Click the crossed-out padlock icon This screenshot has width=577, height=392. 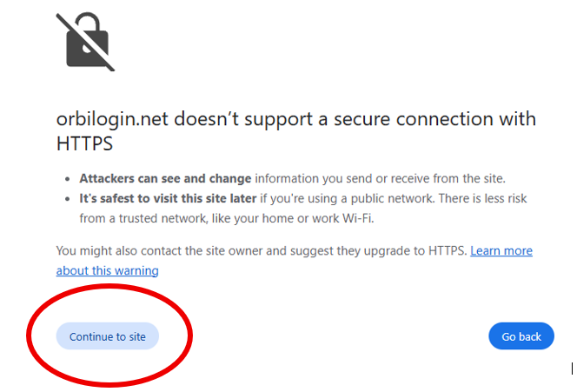coord(85,42)
